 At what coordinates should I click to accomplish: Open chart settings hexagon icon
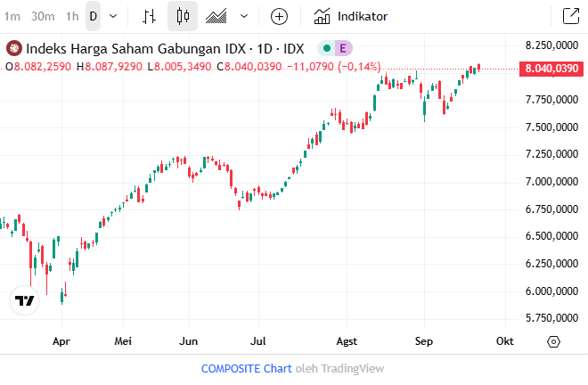pos(553,341)
